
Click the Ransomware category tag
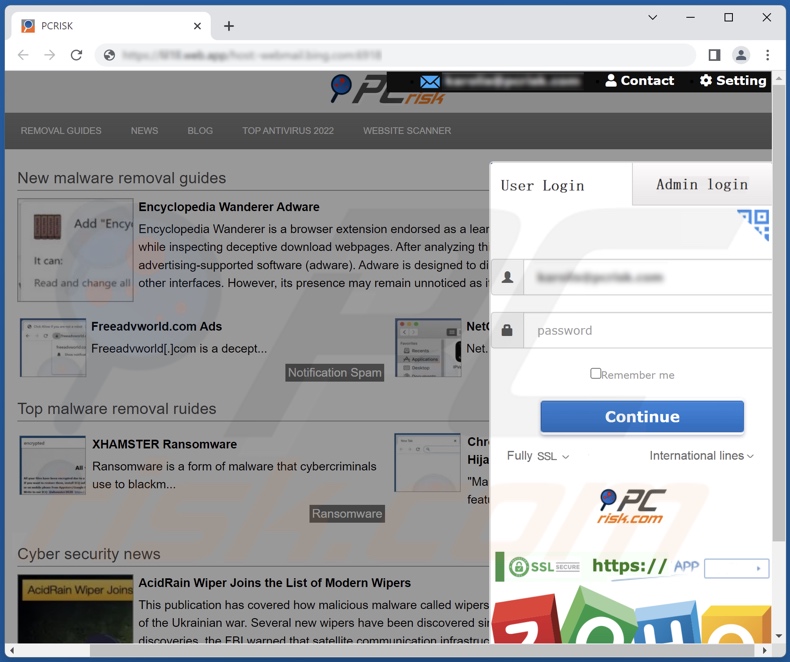coord(347,514)
